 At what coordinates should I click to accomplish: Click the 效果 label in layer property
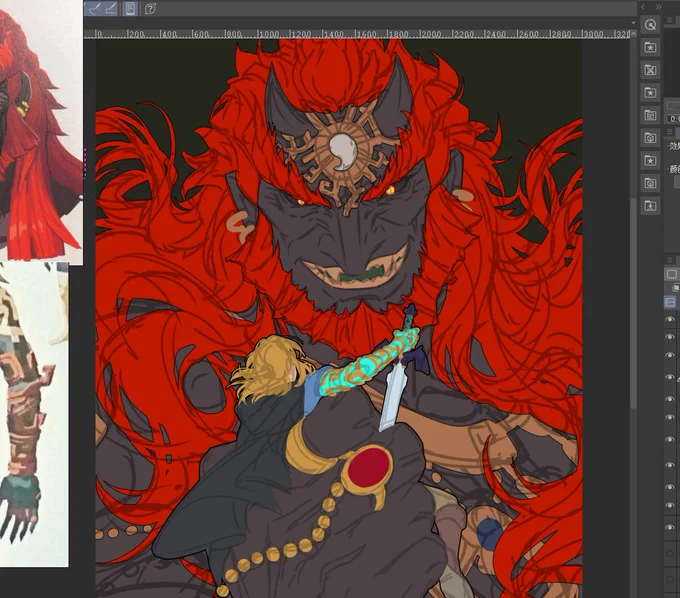point(675,146)
